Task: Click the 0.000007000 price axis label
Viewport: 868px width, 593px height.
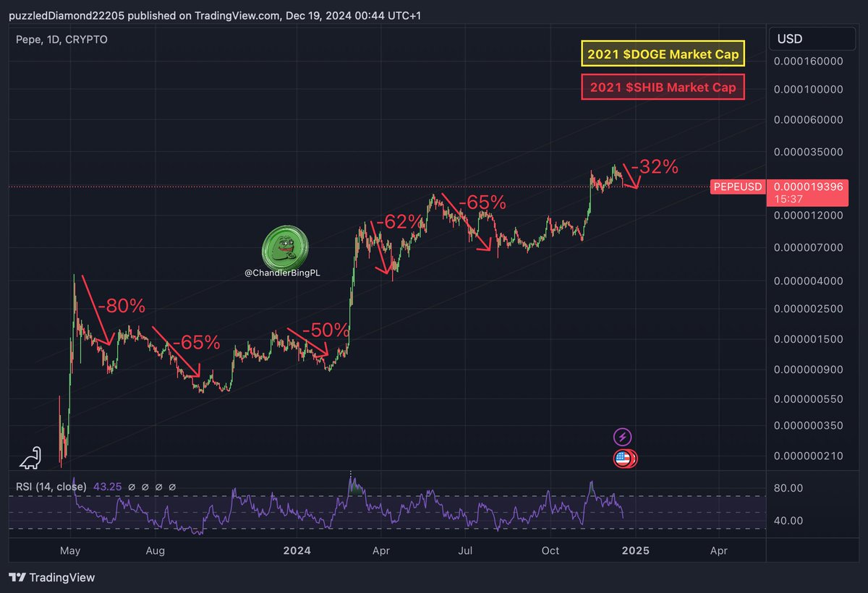Action: [x=809, y=247]
